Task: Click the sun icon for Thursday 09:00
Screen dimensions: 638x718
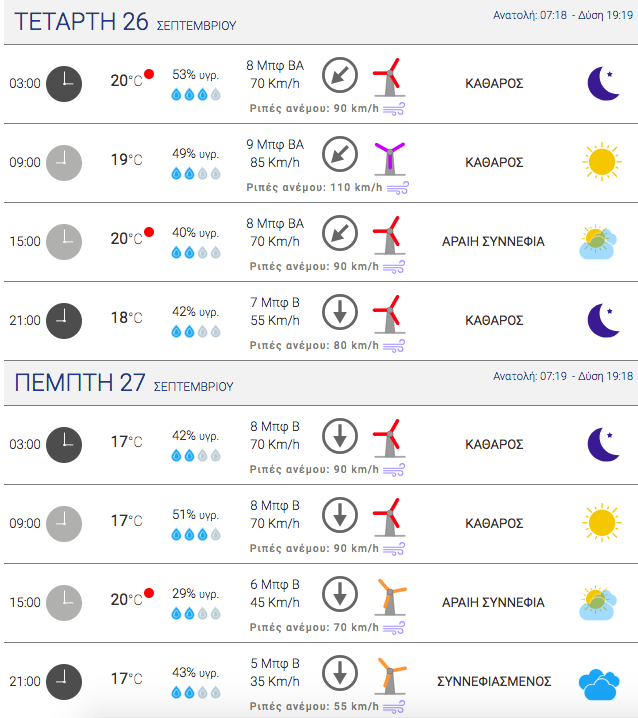Action: [x=602, y=523]
